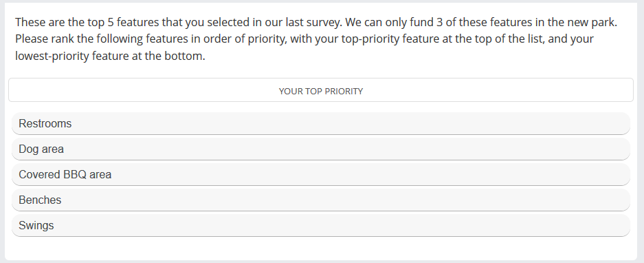Click the Dog area label text
This screenshot has width=644, height=263.
41,149
